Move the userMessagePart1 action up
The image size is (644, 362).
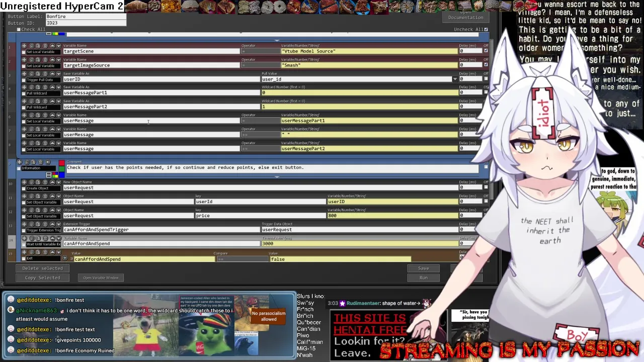click(x=52, y=87)
